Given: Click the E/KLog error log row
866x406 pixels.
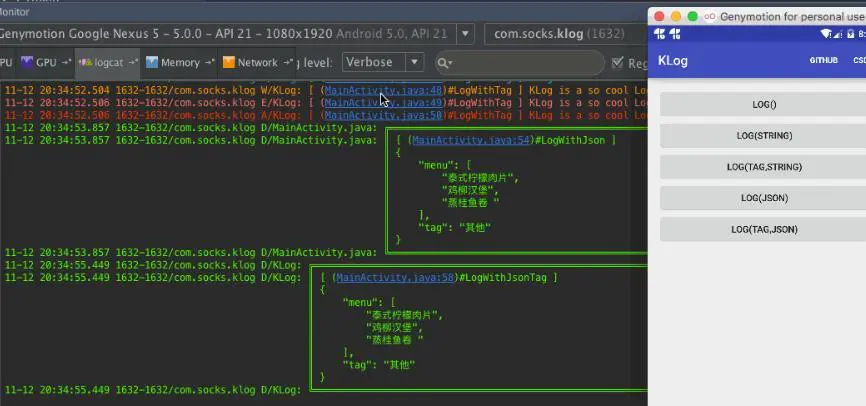Looking at the screenshot, I should coord(325,103).
